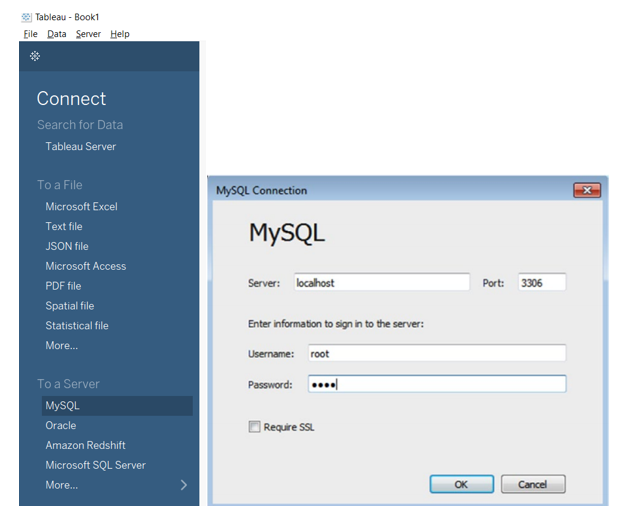Choose the Amazon Redshift connector
Screen dimensions: 628x517
pos(85,445)
